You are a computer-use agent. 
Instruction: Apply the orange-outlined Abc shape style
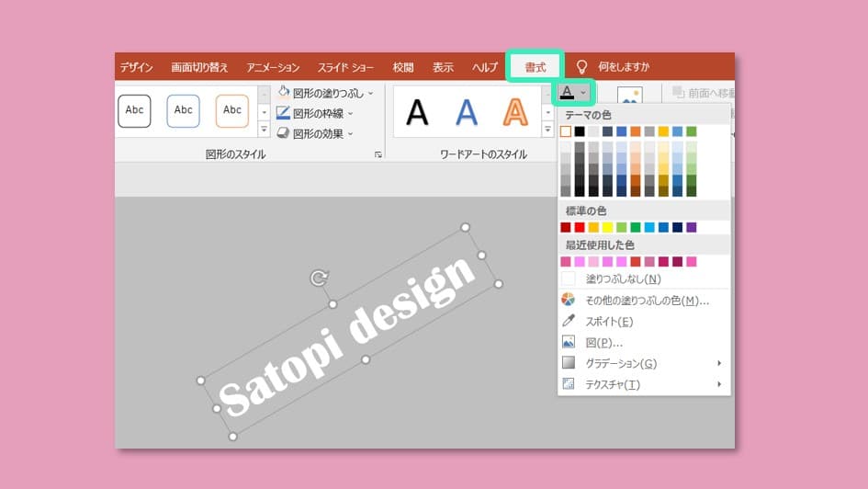(x=232, y=110)
